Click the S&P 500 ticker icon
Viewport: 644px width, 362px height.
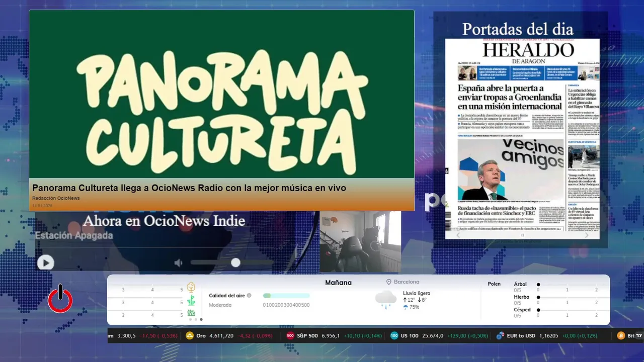[290, 336]
